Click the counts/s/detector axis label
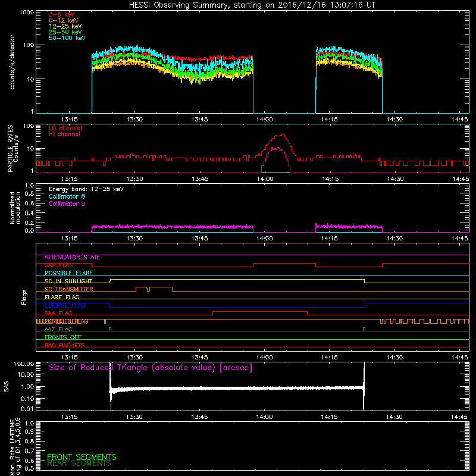Viewport: 476px width, 476px height. tap(12, 62)
